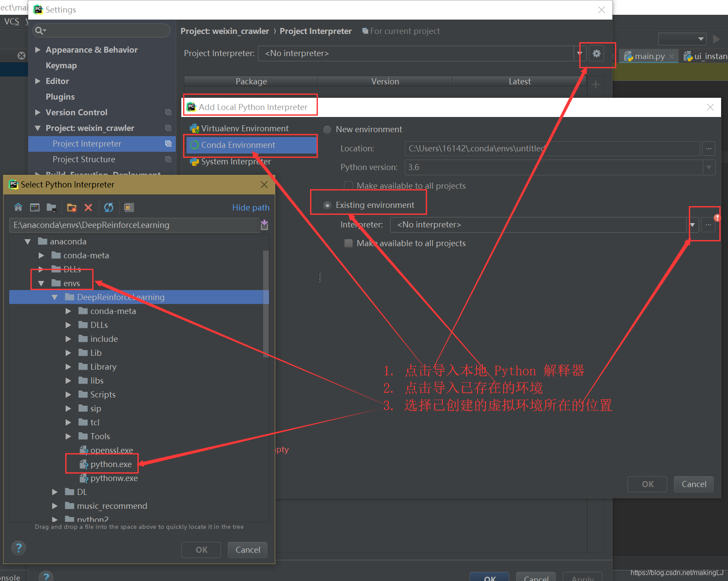Cancel Add Local Python Interpreter dialog
Viewport: 728px width, 581px height.
[694, 484]
